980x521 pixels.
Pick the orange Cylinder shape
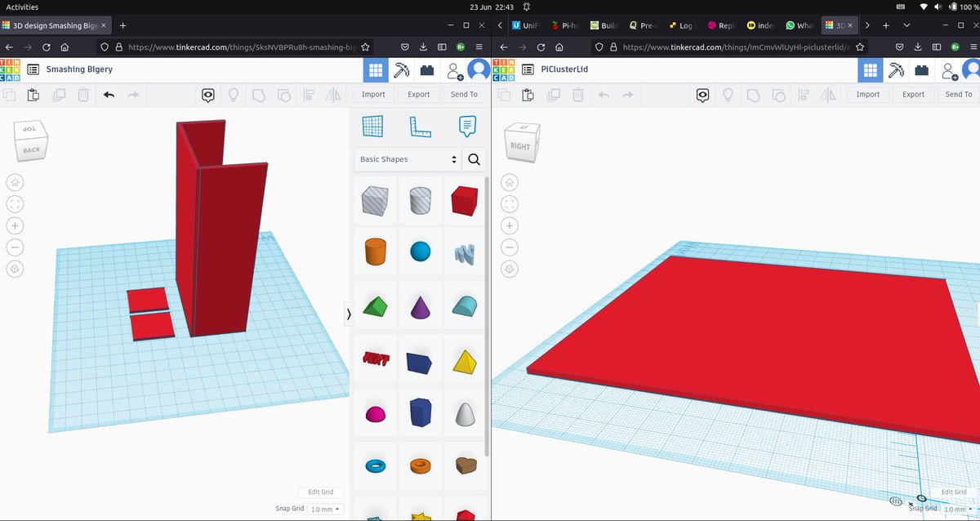tap(375, 252)
